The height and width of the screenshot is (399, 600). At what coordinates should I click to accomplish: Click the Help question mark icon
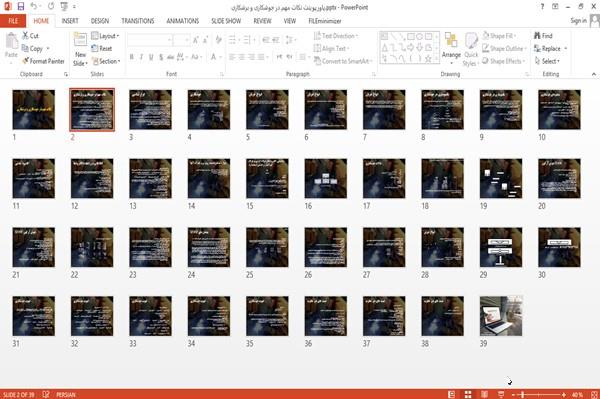(542, 7)
